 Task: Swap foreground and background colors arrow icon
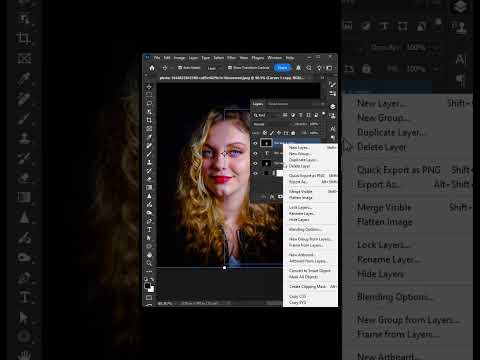tap(152, 279)
